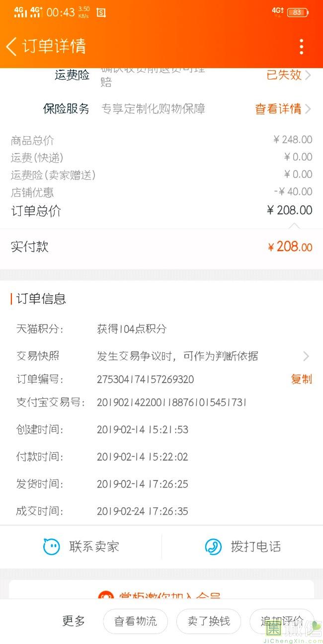The width and height of the screenshot is (323, 644).
Task: Expand 运费险 已失效 chevron
Action: [308, 75]
